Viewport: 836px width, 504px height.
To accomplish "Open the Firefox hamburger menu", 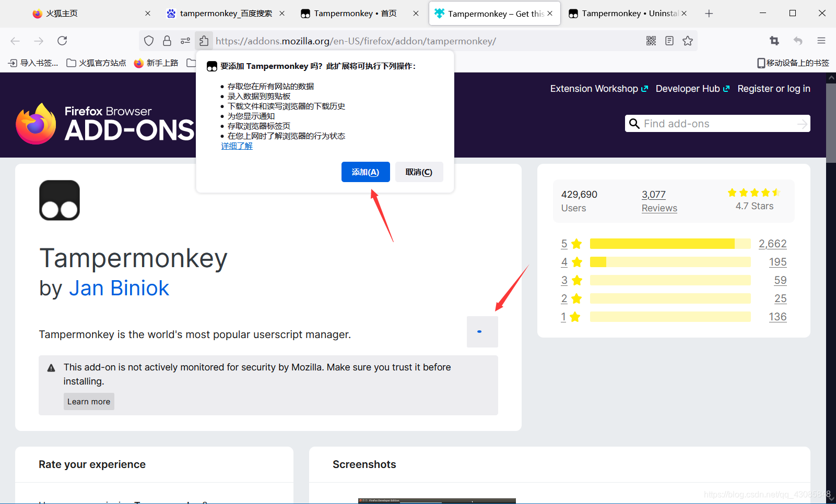I will coord(821,41).
